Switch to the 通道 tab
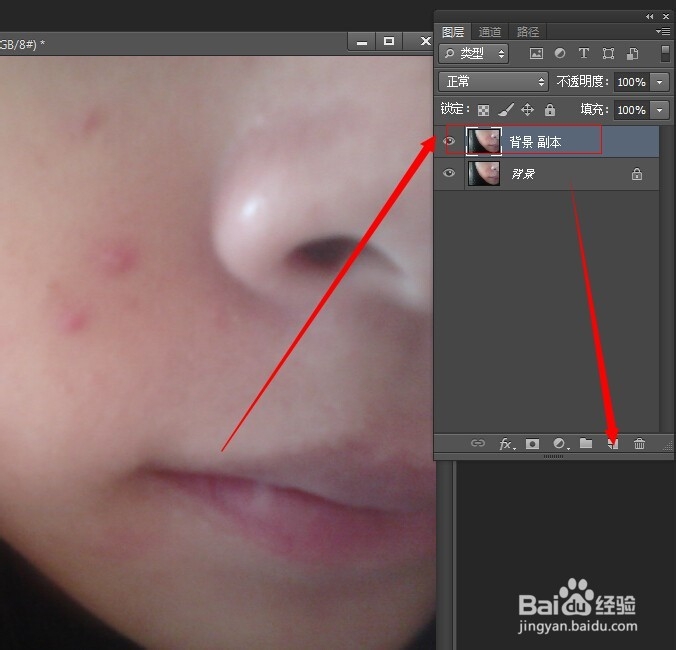The height and width of the screenshot is (650, 676). (490, 32)
